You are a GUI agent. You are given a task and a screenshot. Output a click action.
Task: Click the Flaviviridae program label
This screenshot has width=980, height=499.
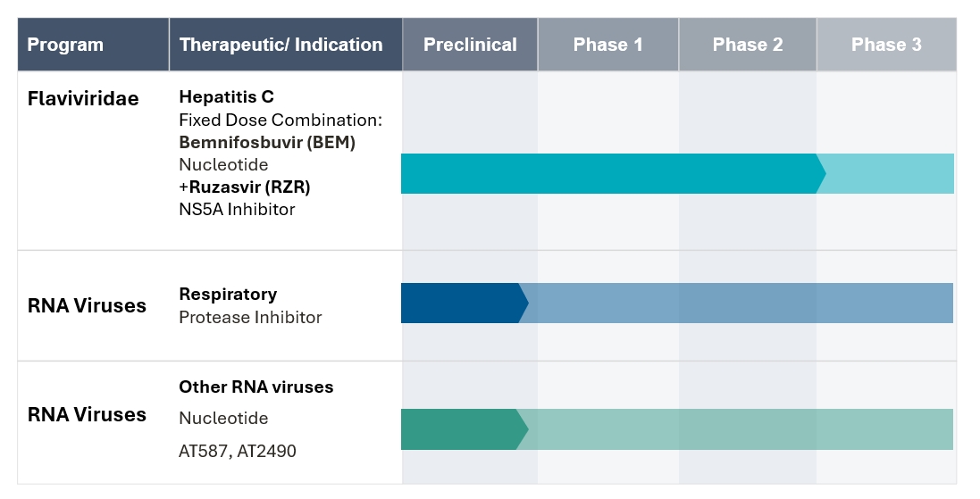83,98
